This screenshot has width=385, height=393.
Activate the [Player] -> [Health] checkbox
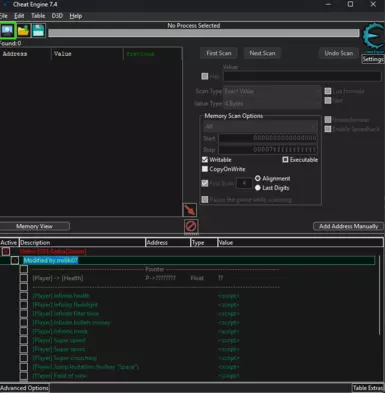24,278
